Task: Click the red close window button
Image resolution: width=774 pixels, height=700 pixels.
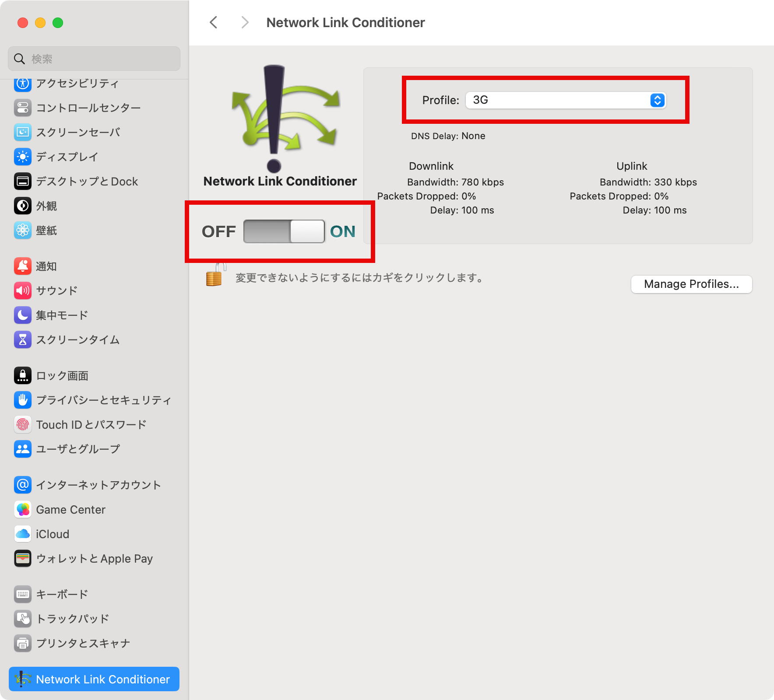Action: coord(23,23)
